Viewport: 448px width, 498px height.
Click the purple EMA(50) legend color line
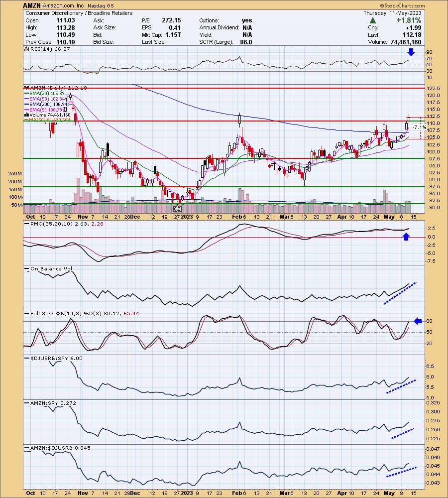click(27, 99)
